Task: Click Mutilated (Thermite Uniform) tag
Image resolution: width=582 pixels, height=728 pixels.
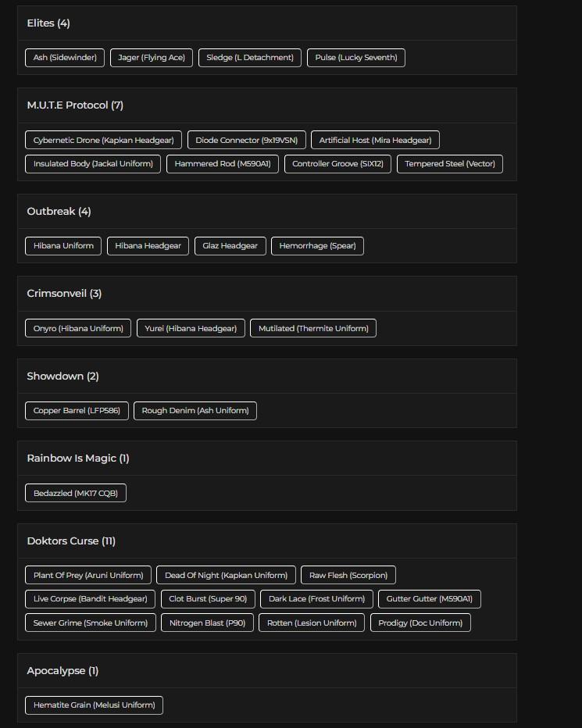Action: click(313, 329)
